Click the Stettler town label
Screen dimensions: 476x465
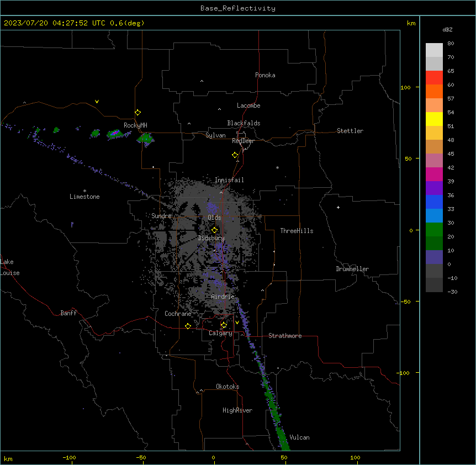pyautogui.click(x=350, y=131)
